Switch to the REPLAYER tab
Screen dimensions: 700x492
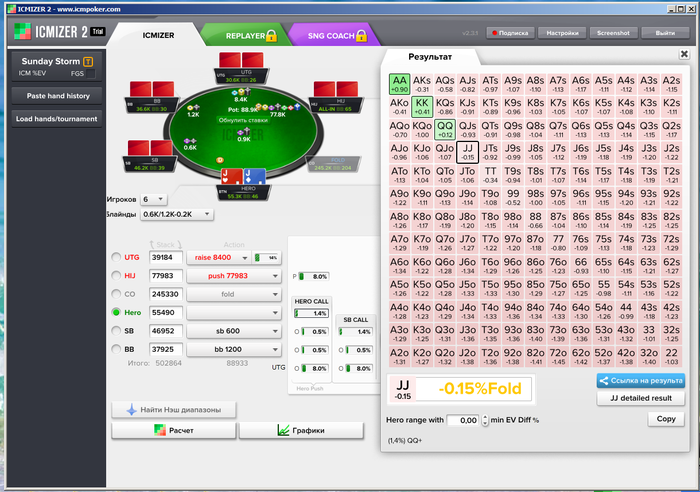click(x=245, y=36)
